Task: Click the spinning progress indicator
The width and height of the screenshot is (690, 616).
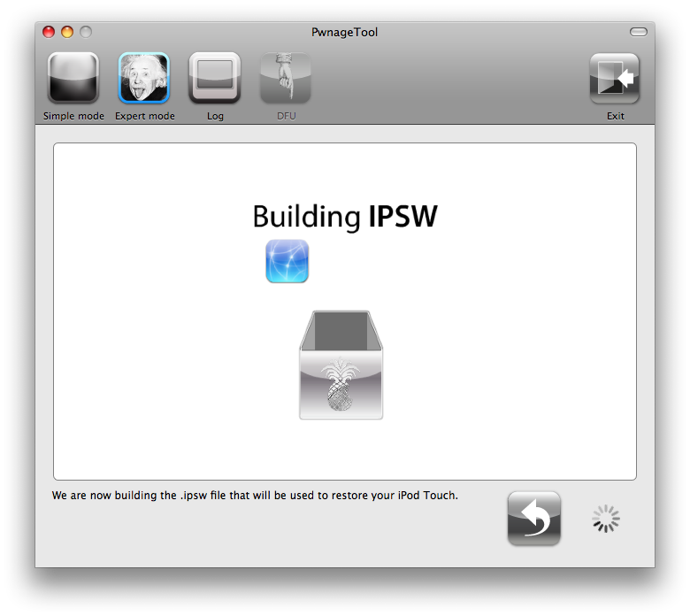Action: 606,519
